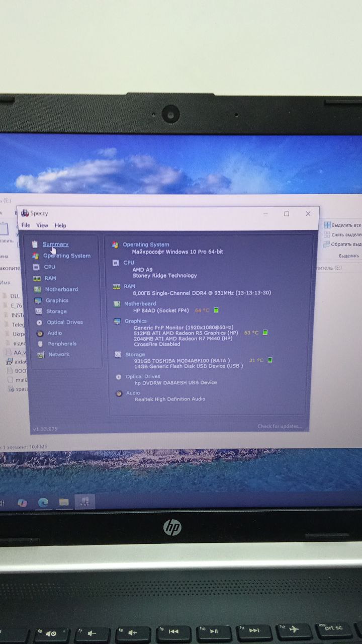Screen dimensions: 362x644
Task: Click the Summary link in sidebar
Action: tap(55, 245)
